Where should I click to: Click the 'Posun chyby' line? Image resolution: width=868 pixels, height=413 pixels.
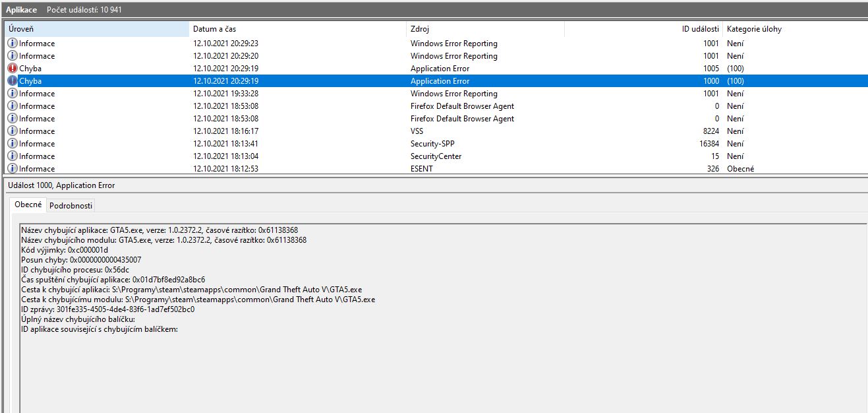point(81,259)
